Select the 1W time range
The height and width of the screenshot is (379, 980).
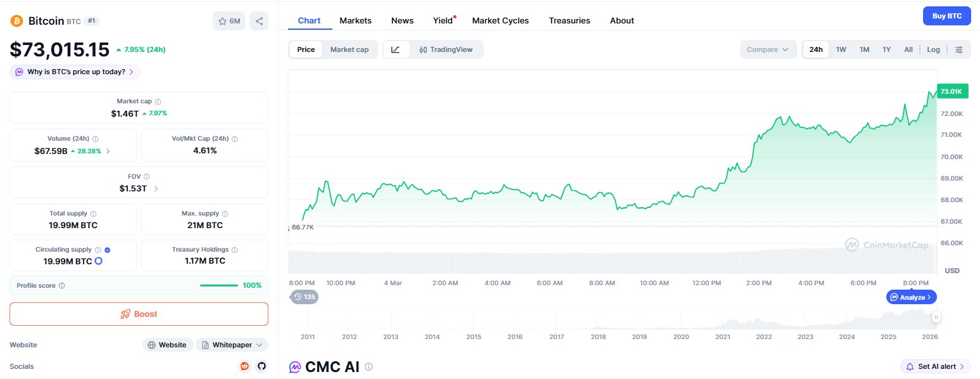(x=841, y=49)
